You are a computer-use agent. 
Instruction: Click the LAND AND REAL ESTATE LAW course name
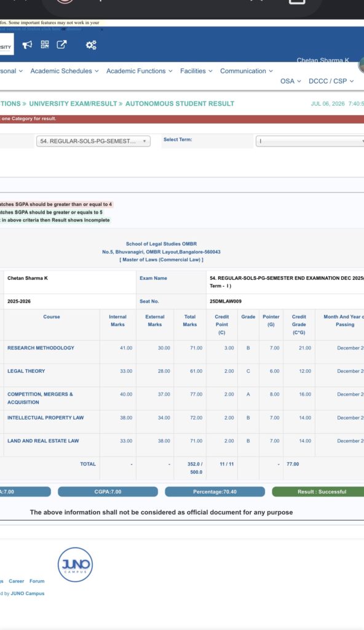click(43, 441)
